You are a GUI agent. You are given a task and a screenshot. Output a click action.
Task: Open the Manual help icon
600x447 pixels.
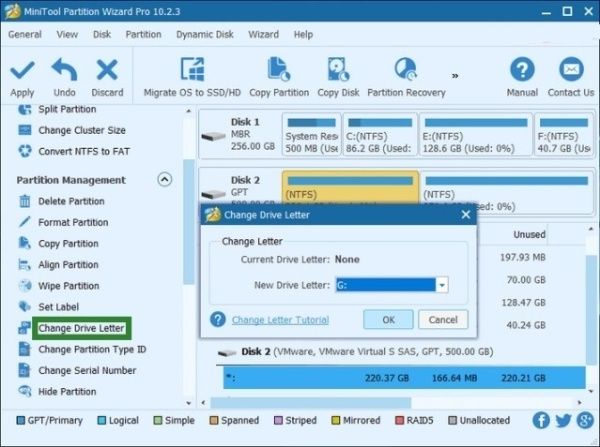click(522, 70)
